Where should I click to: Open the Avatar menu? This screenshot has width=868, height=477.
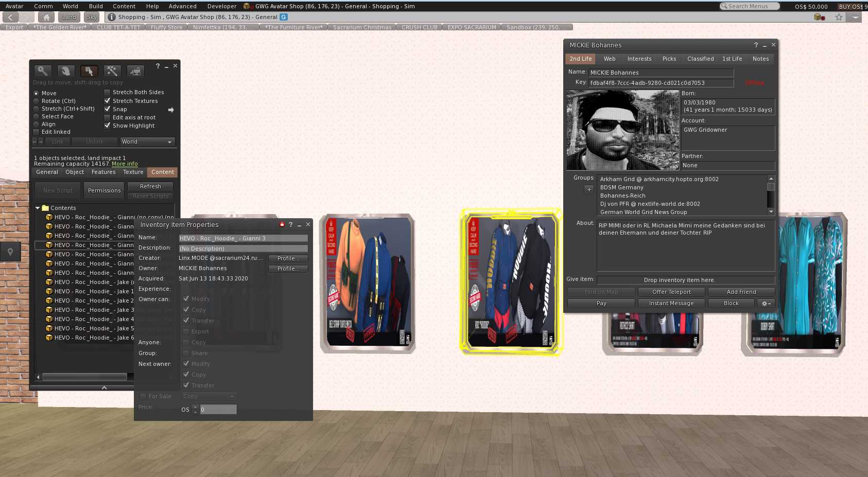14,6
